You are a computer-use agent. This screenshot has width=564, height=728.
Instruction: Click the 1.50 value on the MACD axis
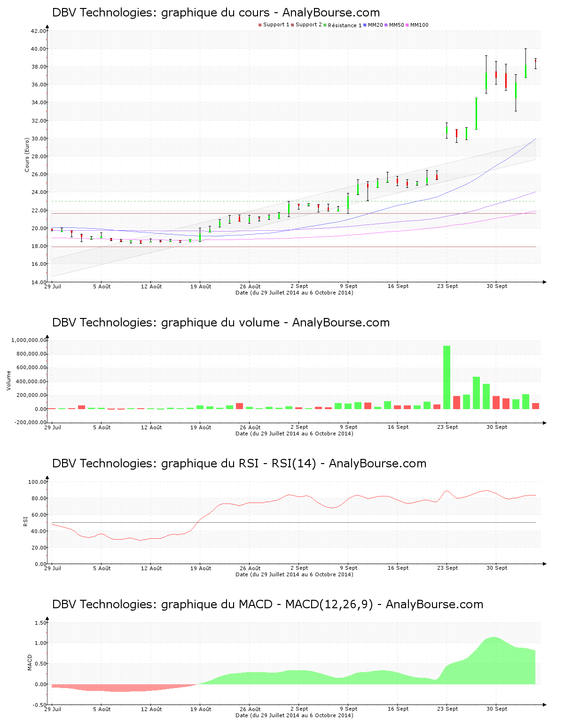pyautogui.click(x=40, y=623)
